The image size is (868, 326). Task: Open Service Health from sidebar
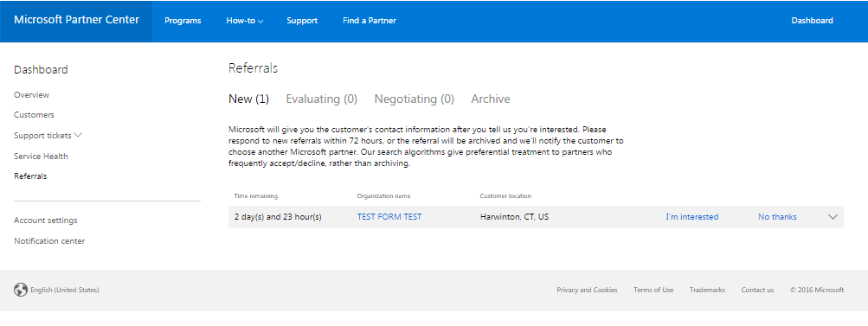[x=41, y=156]
